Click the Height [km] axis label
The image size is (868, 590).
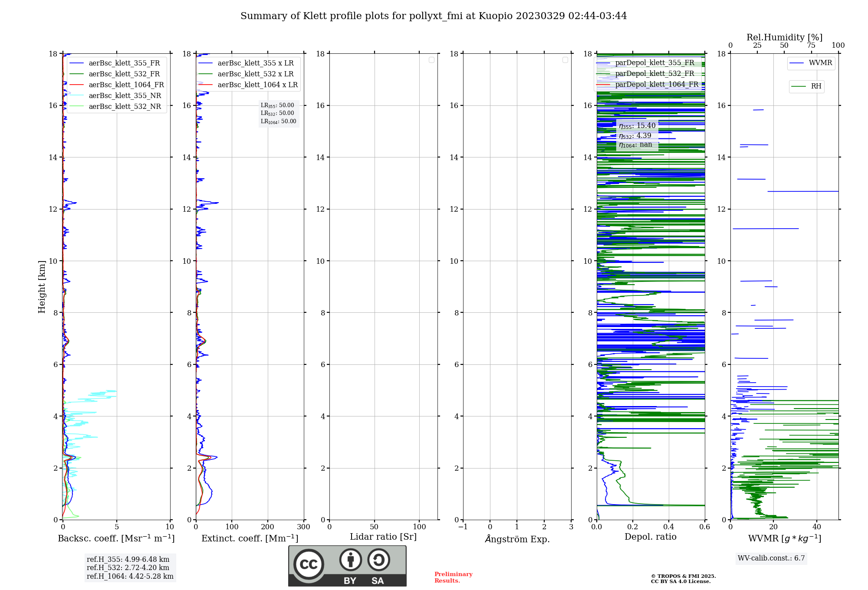[42, 287]
